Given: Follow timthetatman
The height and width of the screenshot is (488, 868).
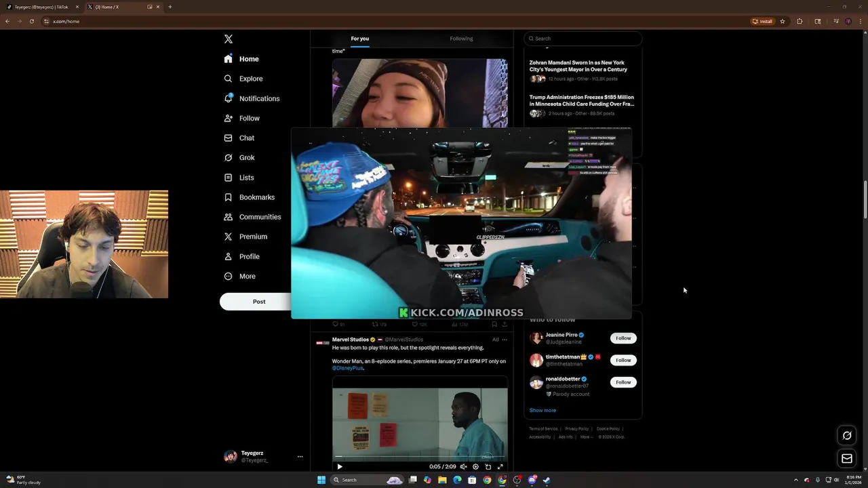Looking at the screenshot, I should (x=623, y=360).
